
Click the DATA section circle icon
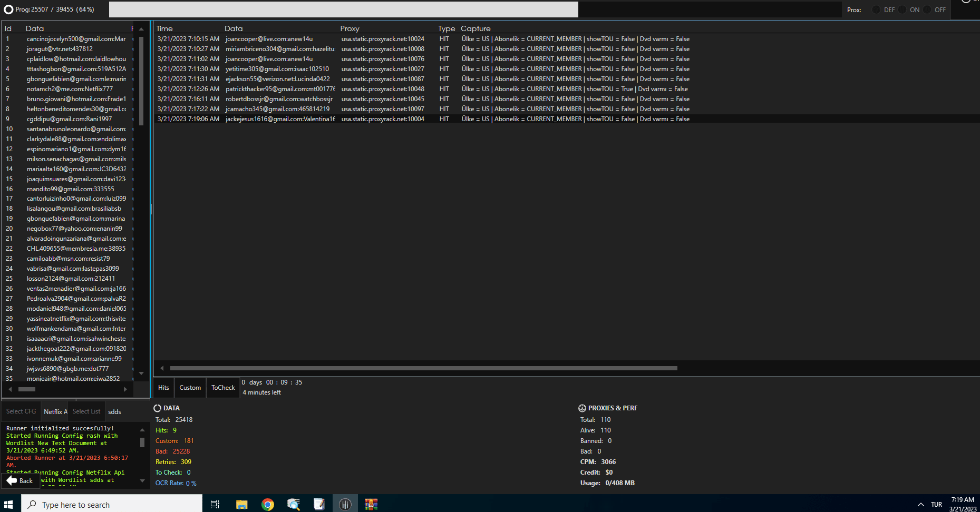157,408
